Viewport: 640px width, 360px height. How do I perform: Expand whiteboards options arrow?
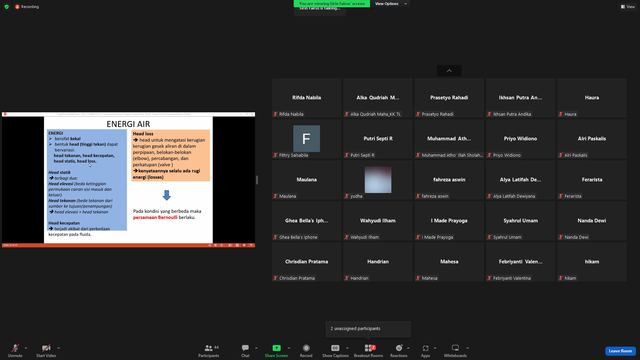(x=467, y=348)
